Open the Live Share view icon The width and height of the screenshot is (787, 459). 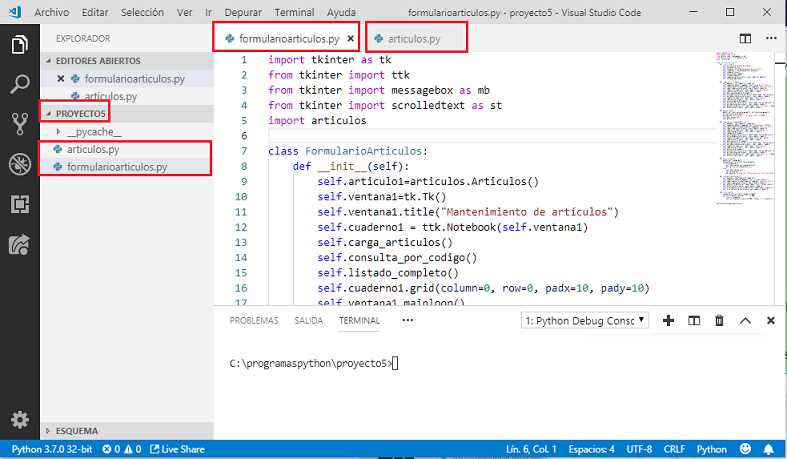coord(19,245)
